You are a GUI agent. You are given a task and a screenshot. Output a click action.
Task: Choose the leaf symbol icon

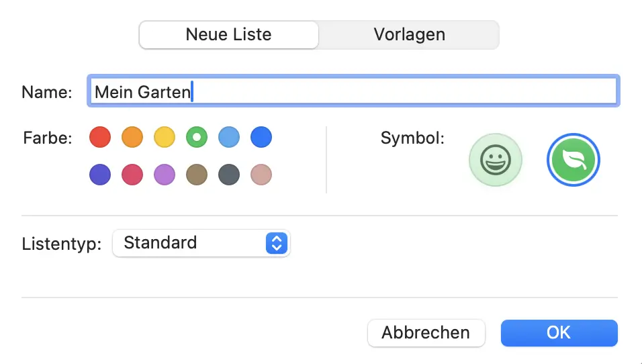click(x=574, y=160)
